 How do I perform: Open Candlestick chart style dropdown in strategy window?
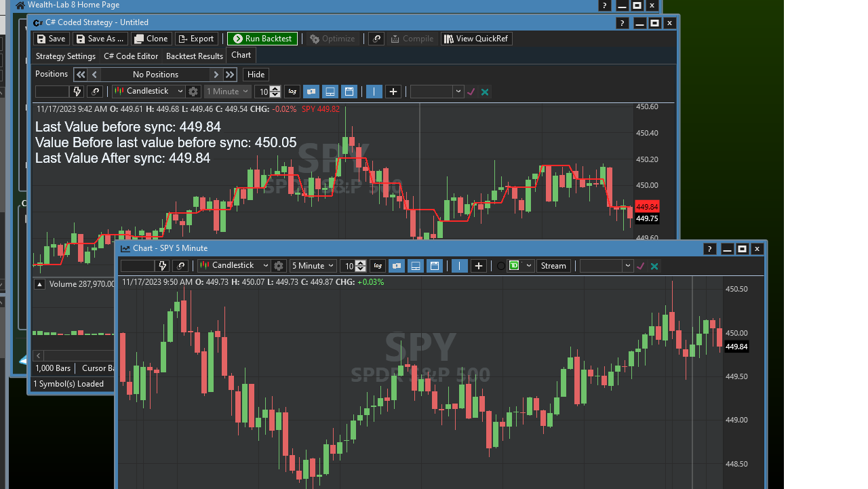click(149, 92)
